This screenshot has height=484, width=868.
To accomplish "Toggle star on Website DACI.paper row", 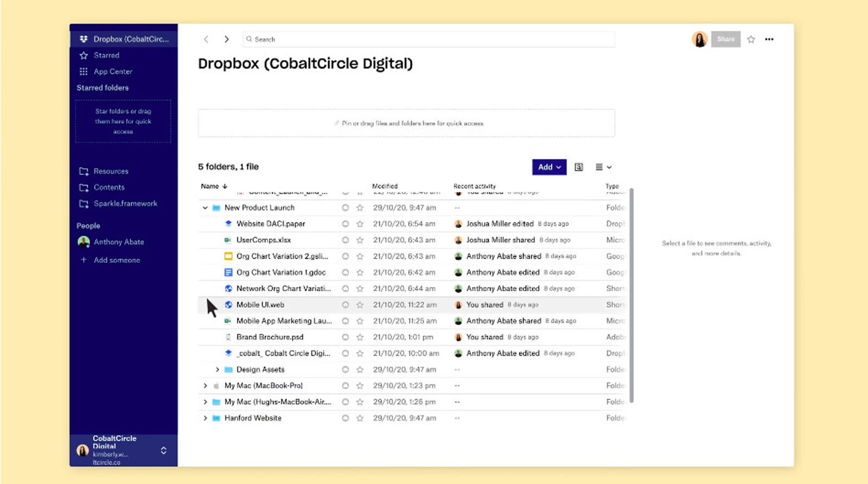I will pos(360,224).
